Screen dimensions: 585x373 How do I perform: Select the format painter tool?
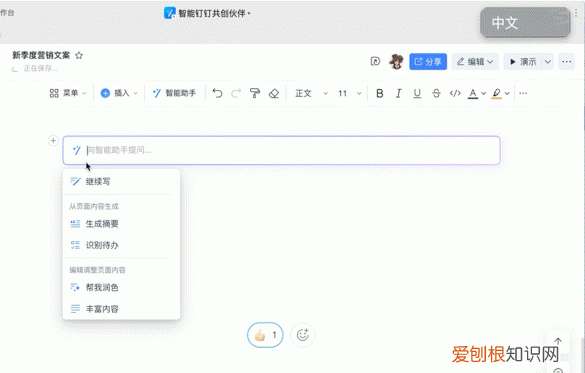pos(255,93)
